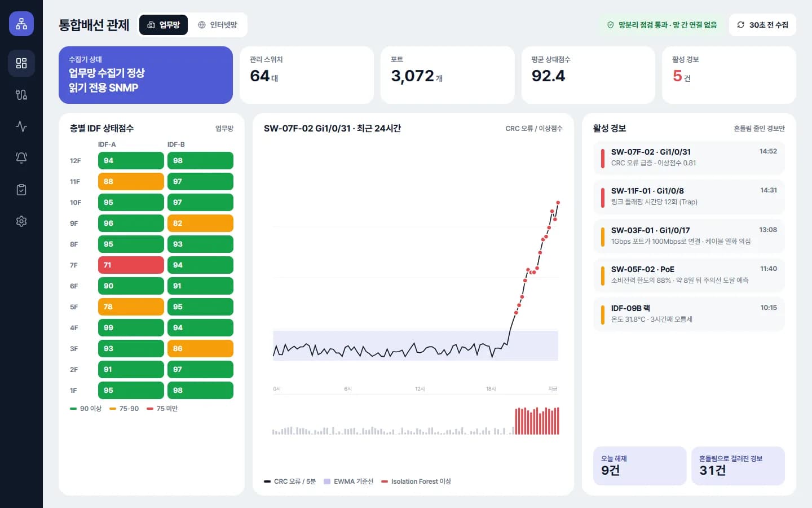Select the 11F IDF-A cell scoring 88
The image size is (812, 508).
131,181
